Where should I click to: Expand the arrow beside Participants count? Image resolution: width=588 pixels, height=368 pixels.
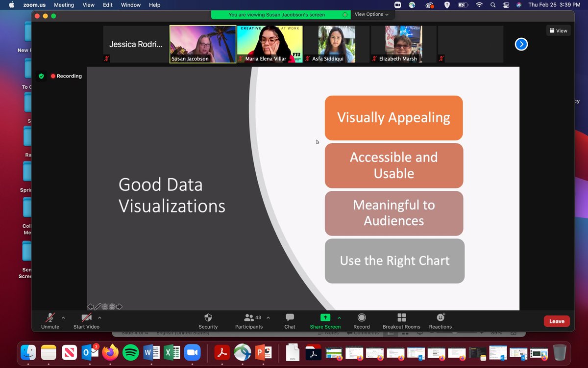tap(268, 317)
